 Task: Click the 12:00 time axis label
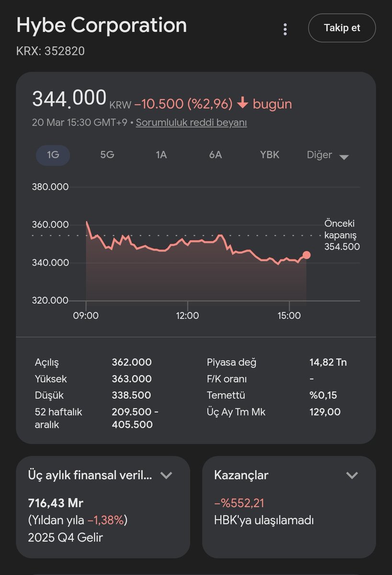tap(187, 316)
